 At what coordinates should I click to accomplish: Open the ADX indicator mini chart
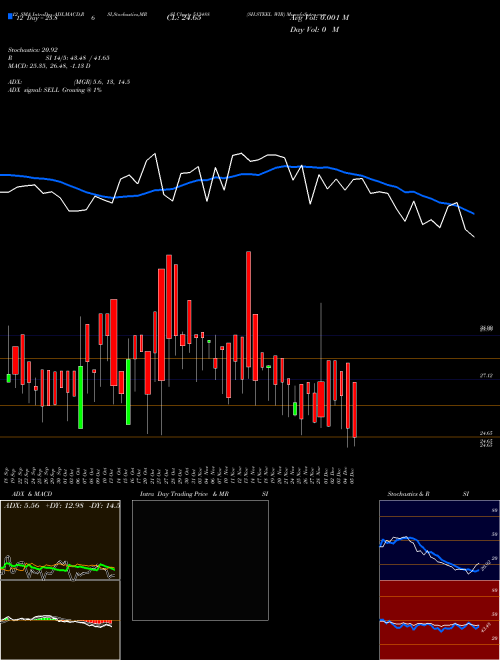coord(60,540)
